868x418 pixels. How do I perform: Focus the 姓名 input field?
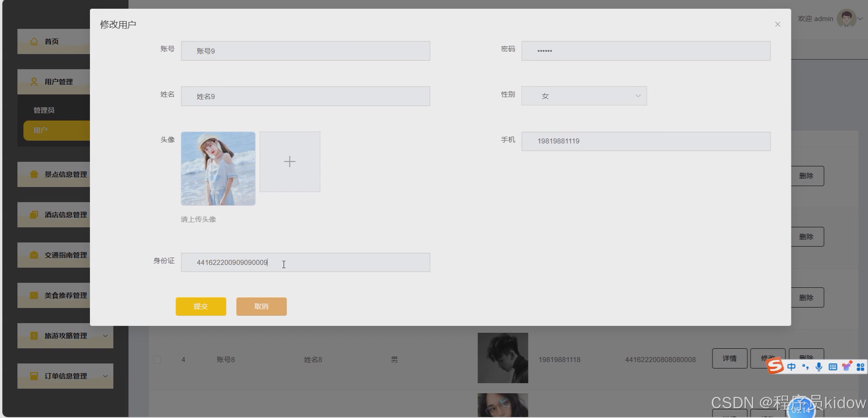[x=306, y=96]
